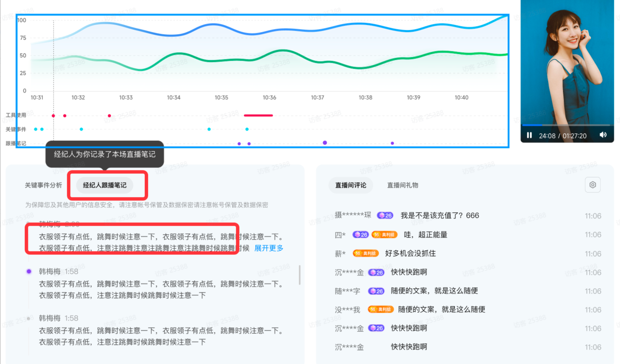This screenshot has height=364, width=620.
Task: Click the purple note dot between 10:38 and 10:39
Action: [392, 143]
